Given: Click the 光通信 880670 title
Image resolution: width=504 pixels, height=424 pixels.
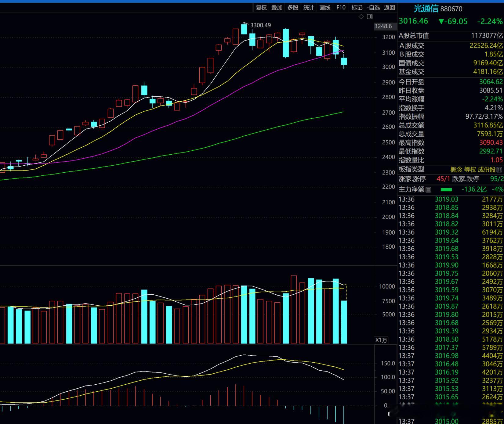Looking at the screenshot, I should (x=438, y=9).
